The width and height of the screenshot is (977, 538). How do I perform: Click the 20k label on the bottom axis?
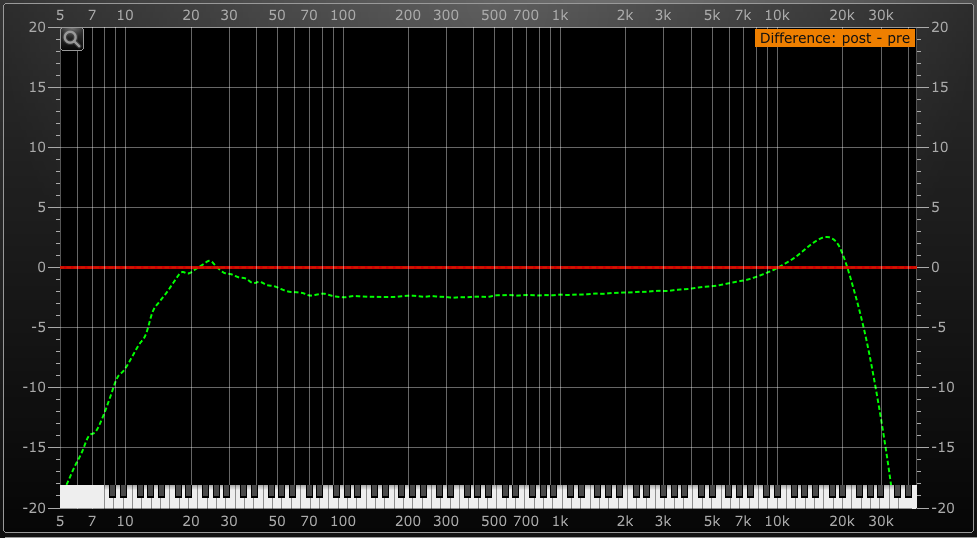click(842, 521)
